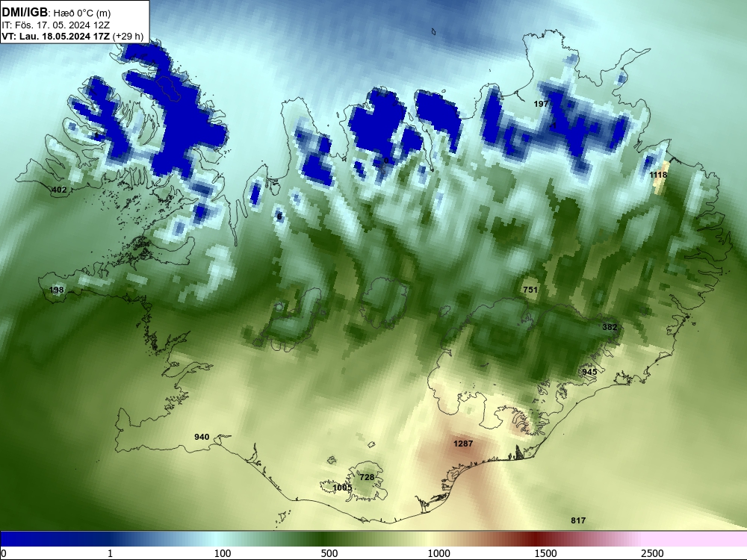Image resolution: width=747 pixels, height=560 pixels.
Task: Click the map value 945
Action: pos(589,372)
